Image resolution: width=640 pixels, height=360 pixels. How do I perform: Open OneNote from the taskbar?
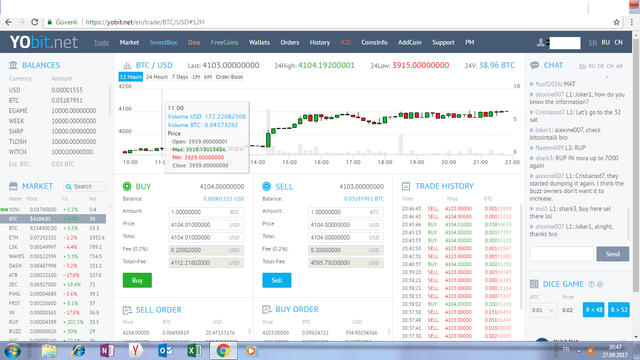[107, 351]
